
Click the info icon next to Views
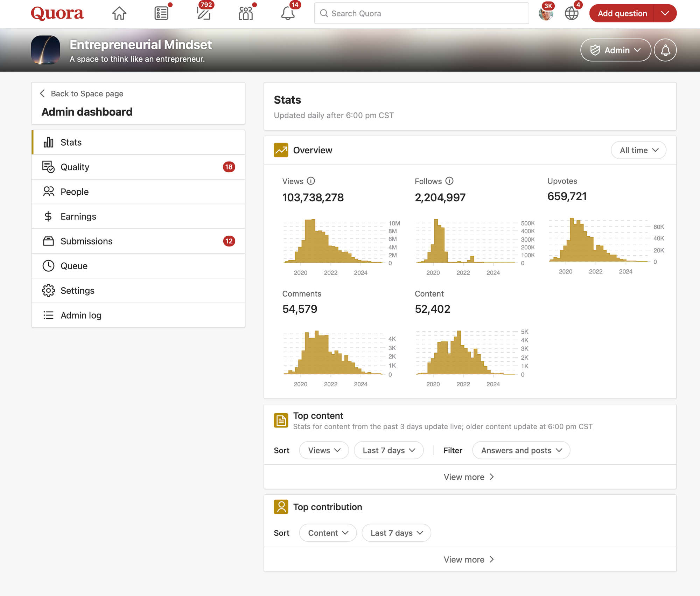tap(311, 181)
